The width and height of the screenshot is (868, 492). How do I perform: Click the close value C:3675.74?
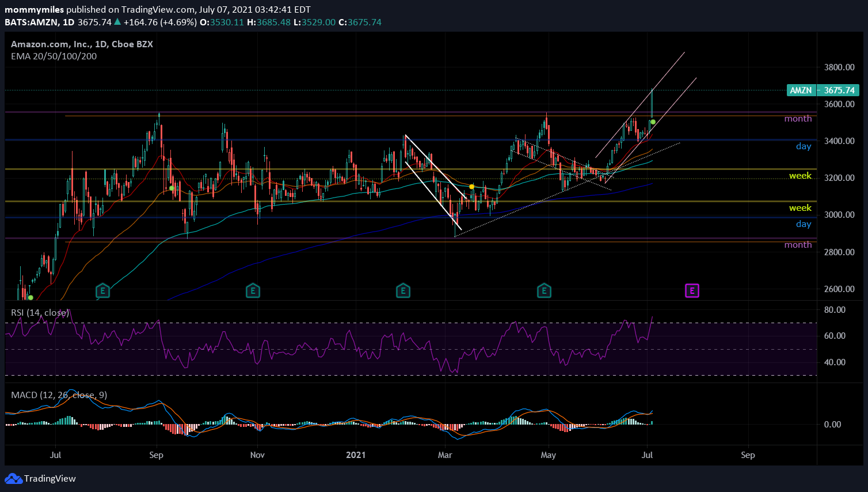(360, 22)
